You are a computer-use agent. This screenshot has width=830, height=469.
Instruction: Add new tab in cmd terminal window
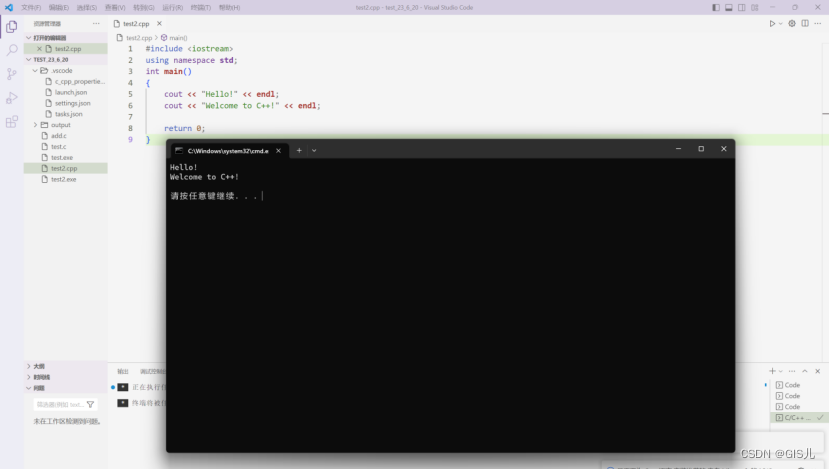299,150
